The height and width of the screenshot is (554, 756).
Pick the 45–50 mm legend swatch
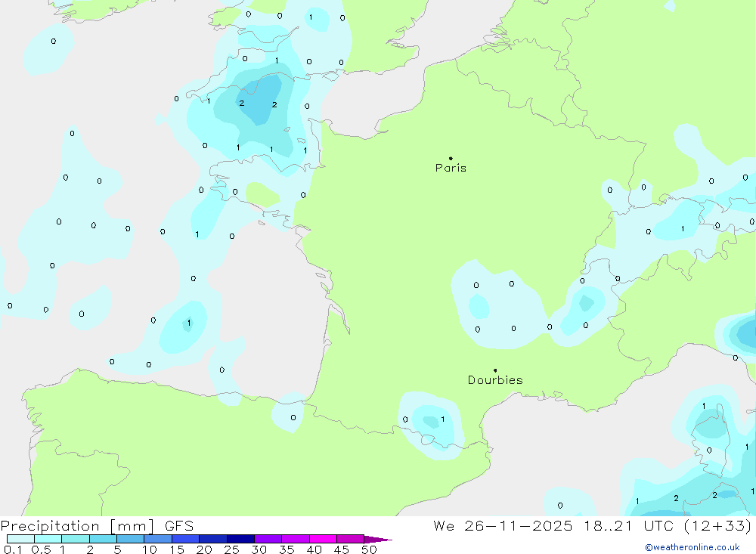(351, 539)
